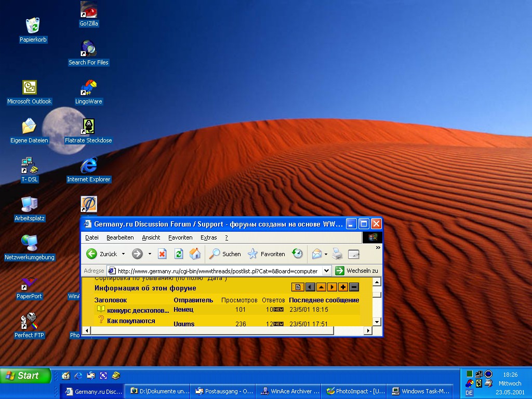The image size is (532, 399).
Task: Open the Bearbeiten menu
Action: [120, 237]
